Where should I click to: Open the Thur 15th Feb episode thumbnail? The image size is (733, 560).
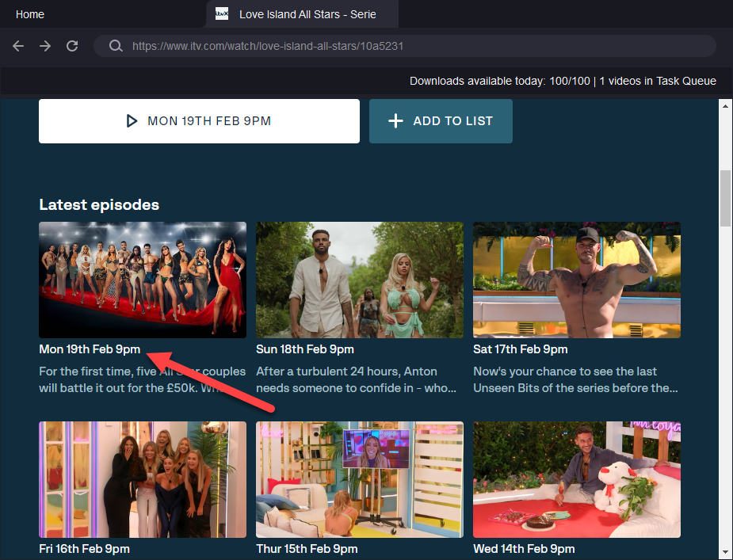coord(360,479)
